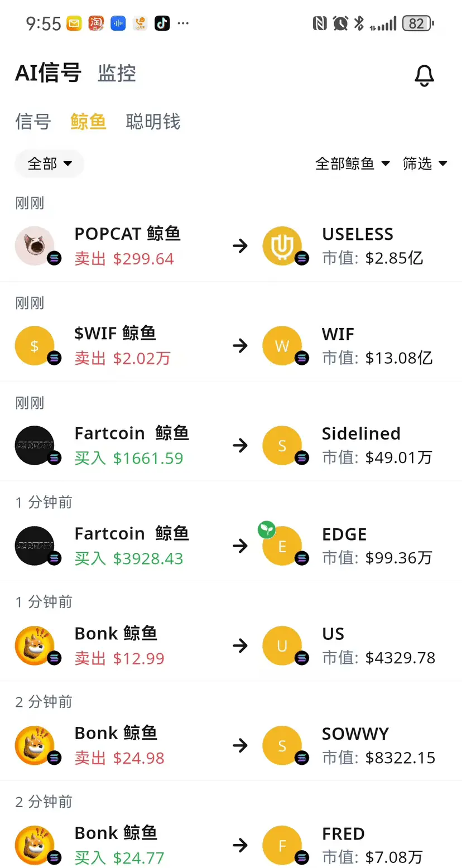This screenshot has height=868, width=462.
Task: Open the USELESS token logo
Action: point(282,245)
